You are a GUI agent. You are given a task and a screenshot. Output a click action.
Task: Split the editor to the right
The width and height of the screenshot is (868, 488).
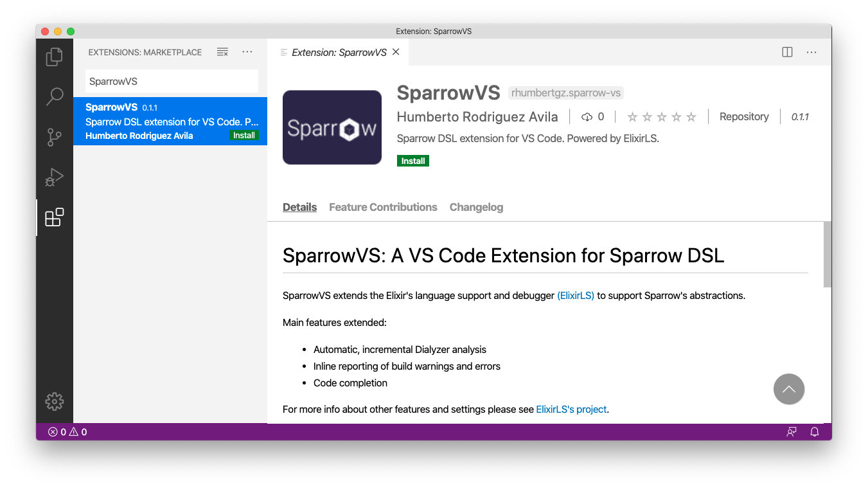[787, 52]
